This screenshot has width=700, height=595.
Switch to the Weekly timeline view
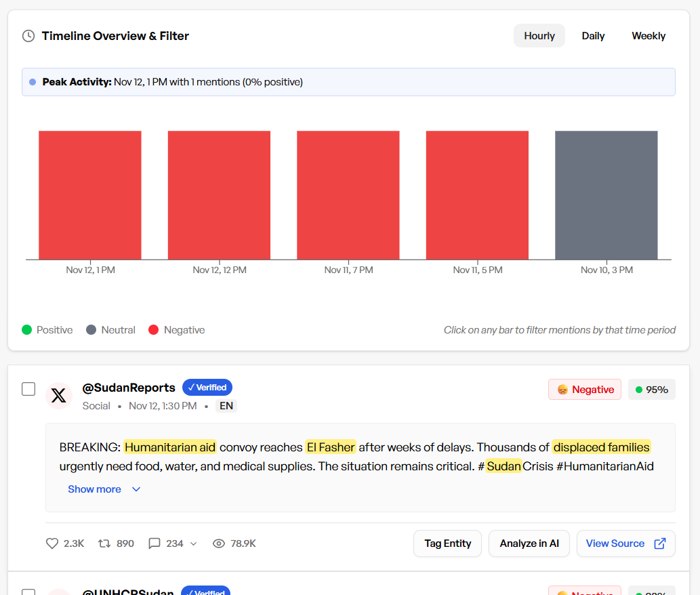point(648,36)
